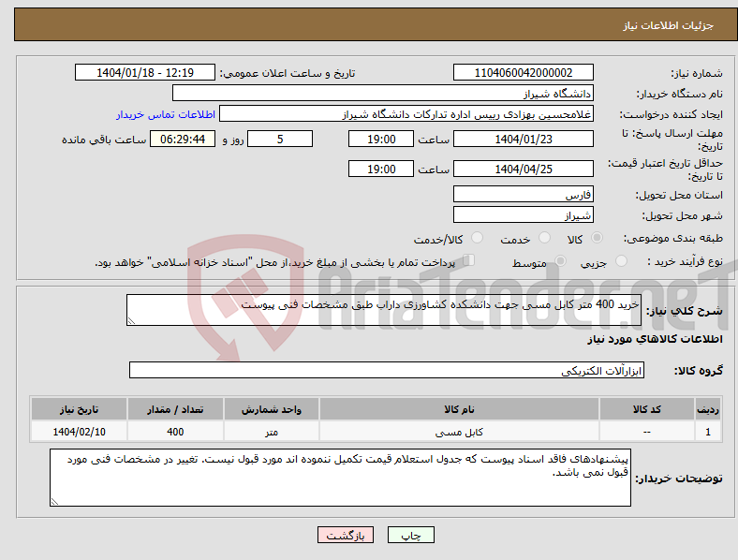Image resolution: width=738 pixels, height=560 pixels.
Task: Click the کابل مسی table cell
Action: [x=459, y=432]
